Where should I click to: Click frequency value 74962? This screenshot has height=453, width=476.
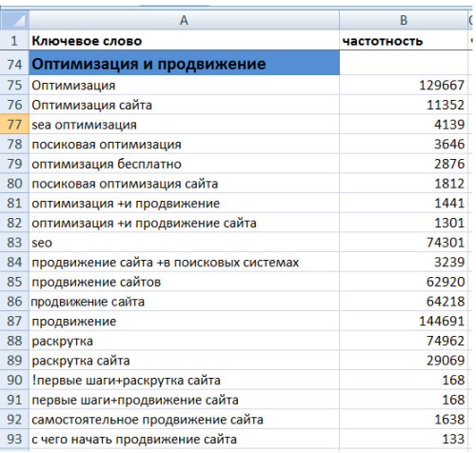tap(446, 341)
